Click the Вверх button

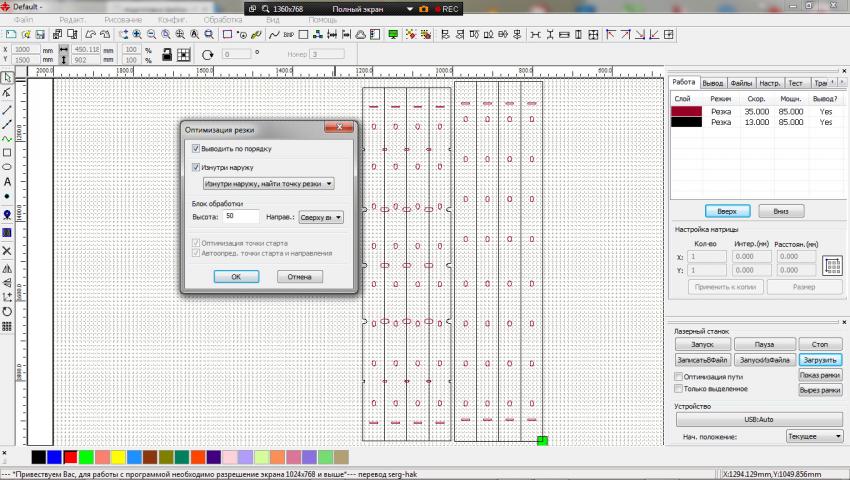tap(727, 211)
